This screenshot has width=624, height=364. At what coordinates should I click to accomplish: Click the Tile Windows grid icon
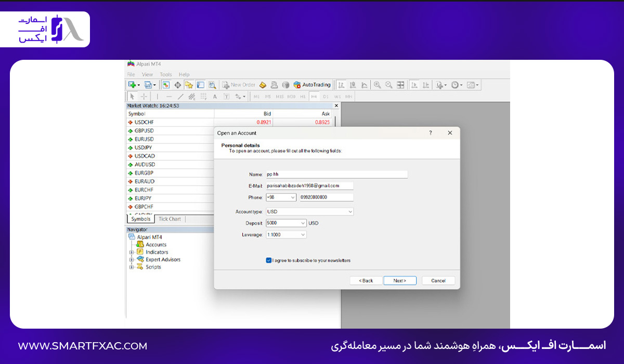400,85
